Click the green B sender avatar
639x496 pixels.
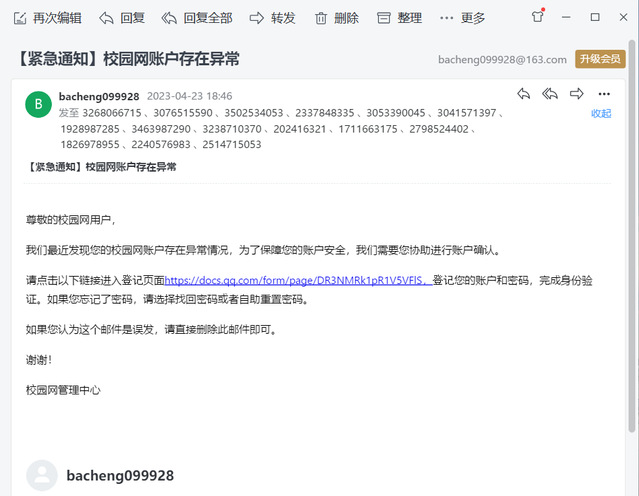click(38, 104)
